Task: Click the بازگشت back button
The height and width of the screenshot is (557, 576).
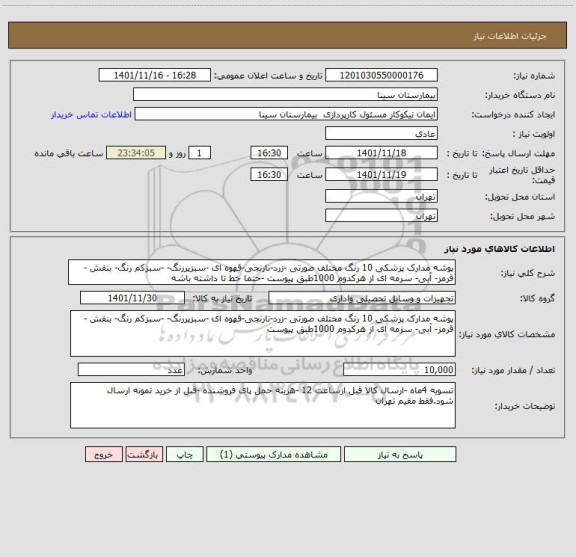Action: pos(144,454)
